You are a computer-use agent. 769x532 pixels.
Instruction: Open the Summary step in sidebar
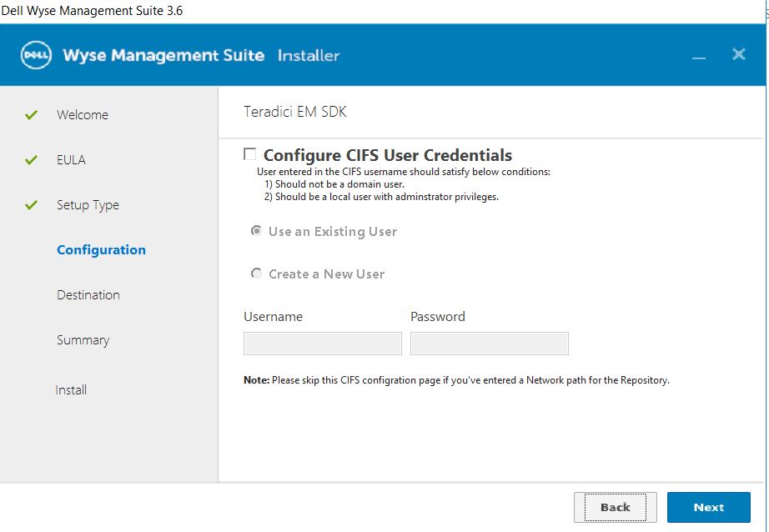point(83,340)
